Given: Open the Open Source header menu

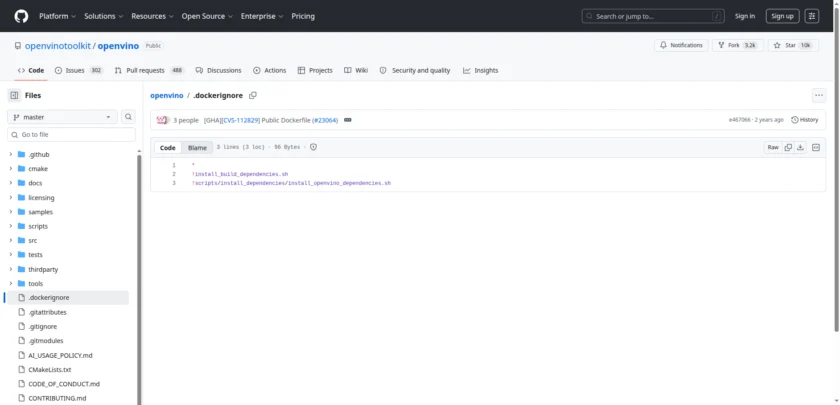Looking at the screenshot, I should pos(207,16).
